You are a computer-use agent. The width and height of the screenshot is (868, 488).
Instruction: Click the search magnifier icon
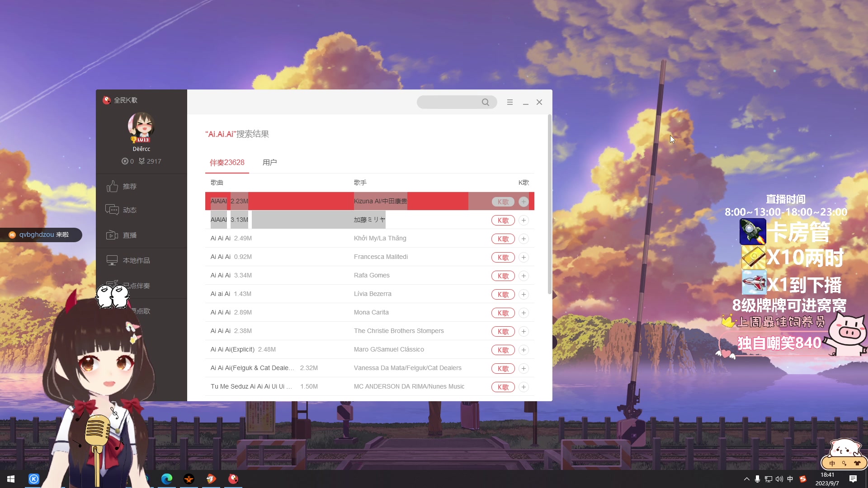click(485, 102)
